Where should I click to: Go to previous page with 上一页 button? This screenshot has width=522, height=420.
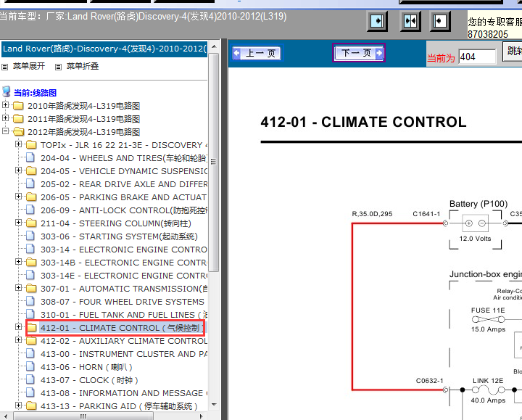(x=257, y=53)
